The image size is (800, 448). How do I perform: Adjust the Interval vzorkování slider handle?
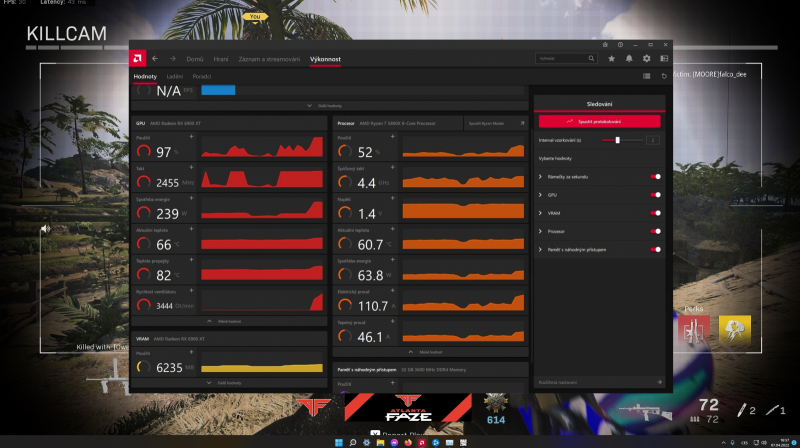617,140
